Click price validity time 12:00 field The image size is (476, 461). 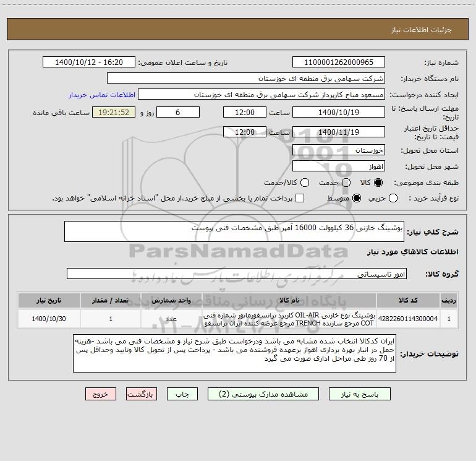[x=245, y=132]
